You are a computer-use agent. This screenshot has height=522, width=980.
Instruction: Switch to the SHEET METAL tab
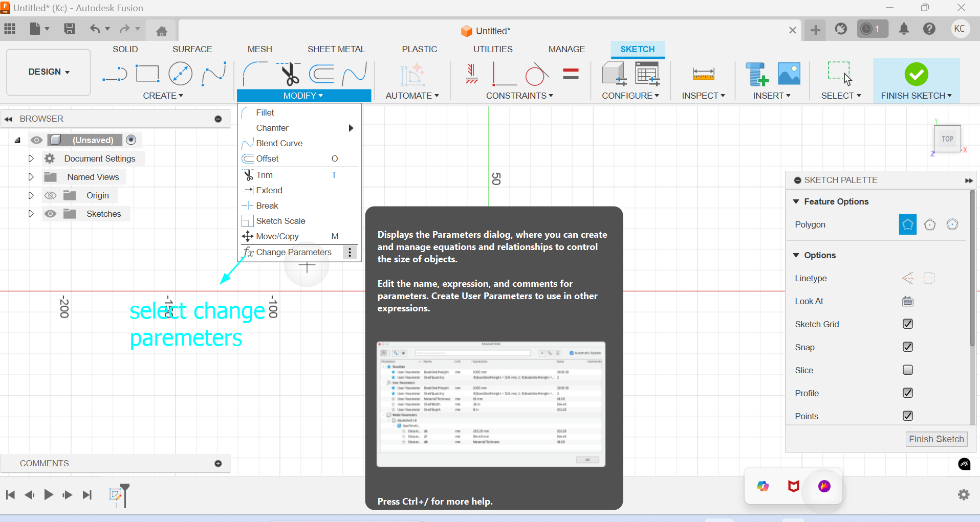pos(336,49)
